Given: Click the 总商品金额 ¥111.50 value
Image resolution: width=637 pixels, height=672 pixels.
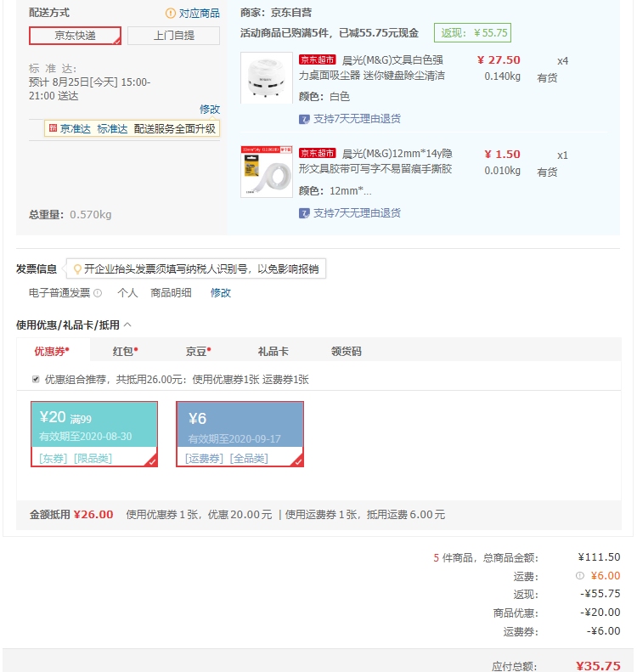Looking at the screenshot, I should 599,557.
